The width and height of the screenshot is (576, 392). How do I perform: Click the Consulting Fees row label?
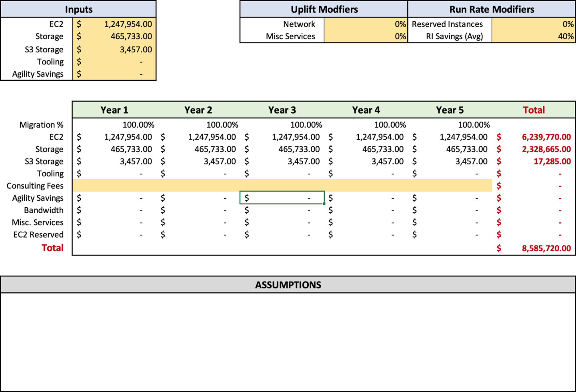tap(35, 186)
